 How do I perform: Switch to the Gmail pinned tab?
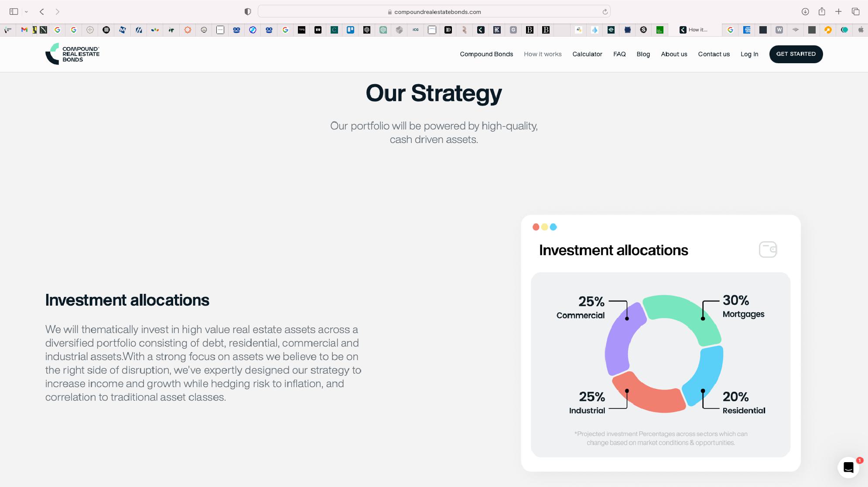tap(24, 30)
